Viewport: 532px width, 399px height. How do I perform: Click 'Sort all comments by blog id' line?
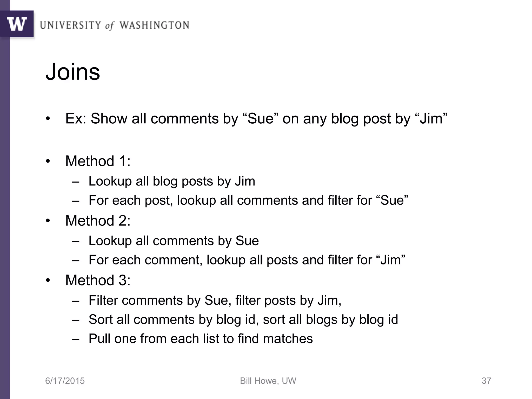click(x=243, y=320)
